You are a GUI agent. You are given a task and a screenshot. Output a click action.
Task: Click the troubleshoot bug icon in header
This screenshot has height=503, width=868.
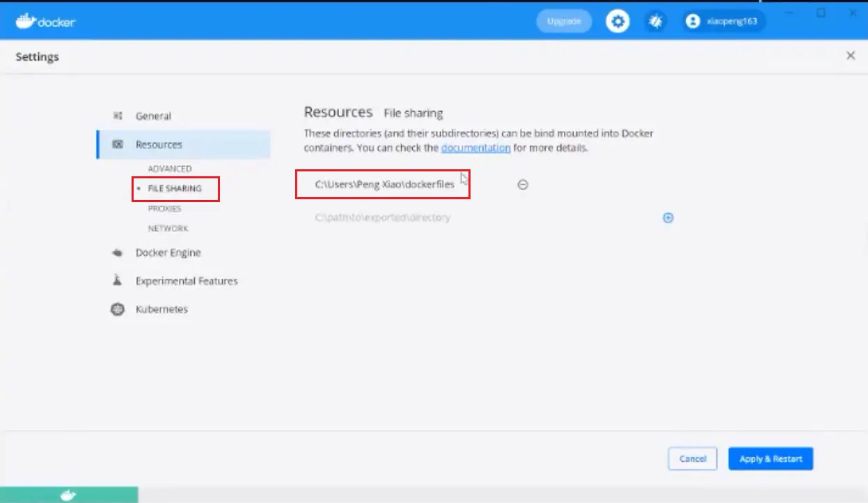(655, 22)
